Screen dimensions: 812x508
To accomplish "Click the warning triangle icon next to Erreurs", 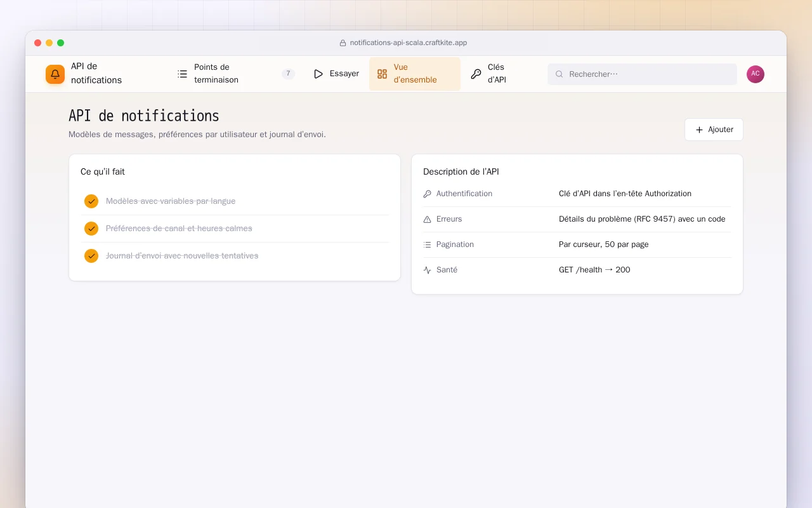I will pos(427,219).
